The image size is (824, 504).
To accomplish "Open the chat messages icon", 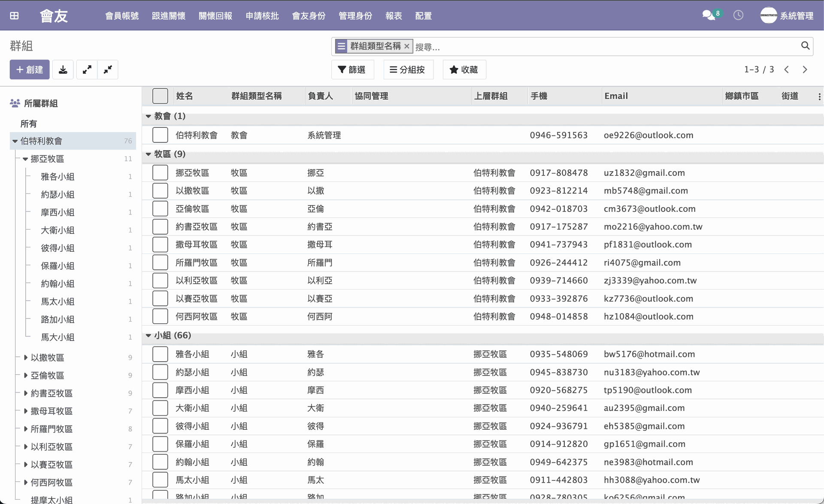I will click(709, 15).
